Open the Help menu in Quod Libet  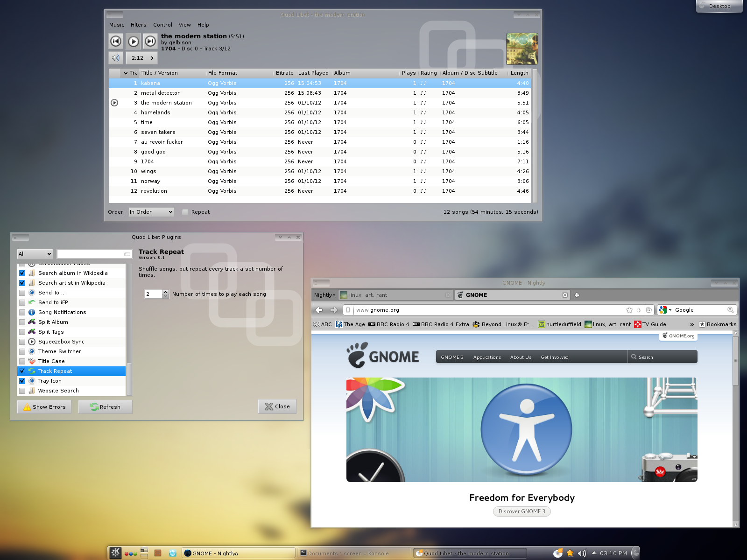click(203, 25)
